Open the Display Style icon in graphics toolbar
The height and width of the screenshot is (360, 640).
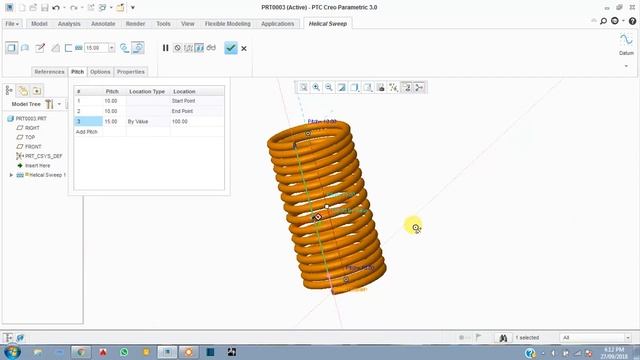pos(354,87)
